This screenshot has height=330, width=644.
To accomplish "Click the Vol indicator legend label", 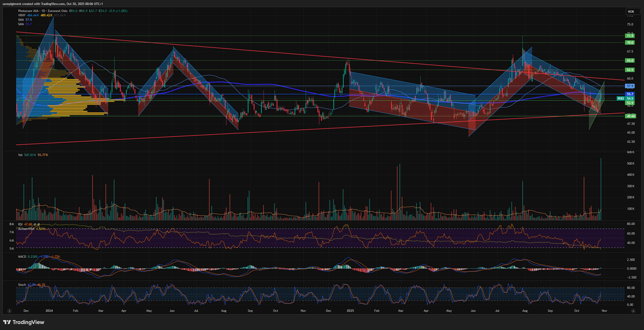I will tap(20, 155).
